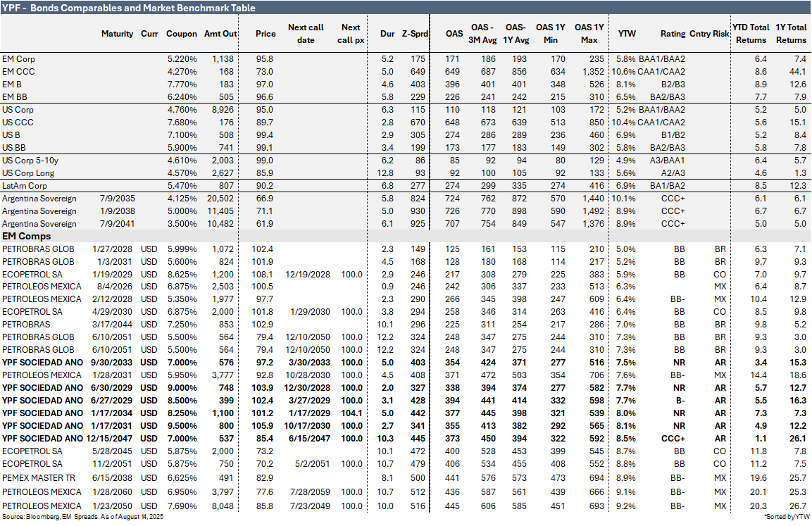Select the 3/17/2044 PETROBRAS maturity
Screen dimensions: 812x526
pos(113,325)
